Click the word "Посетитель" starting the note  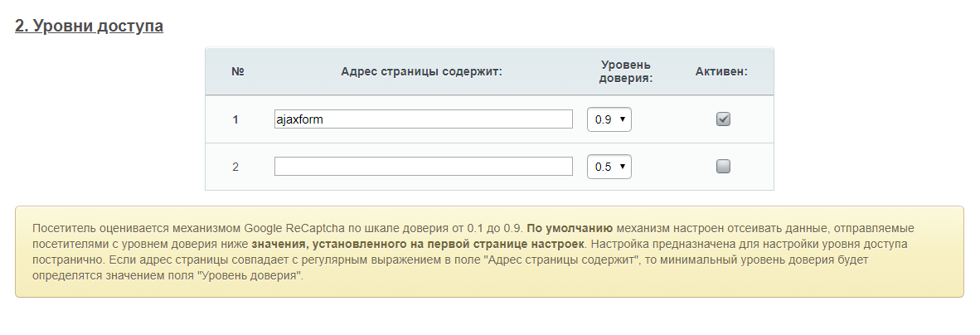click(60, 227)
